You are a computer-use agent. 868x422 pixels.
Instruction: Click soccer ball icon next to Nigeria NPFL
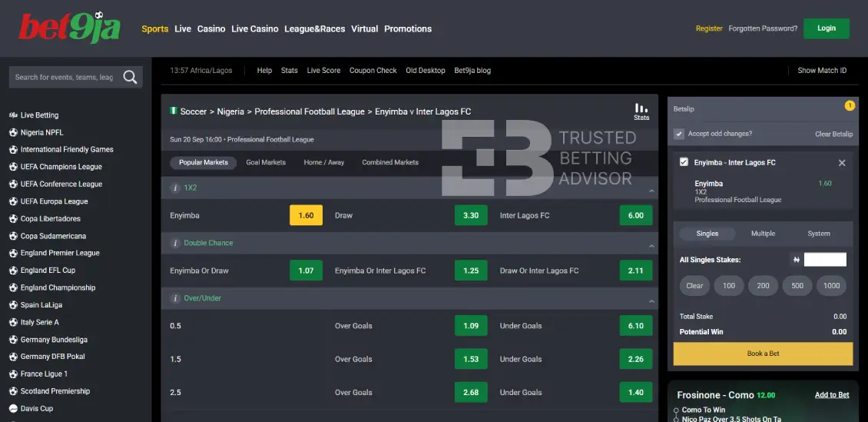(x=13, y=132)
